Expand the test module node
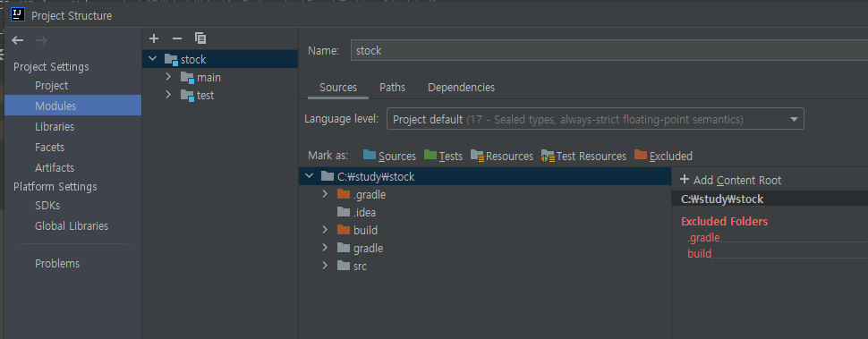Image resolution: width=868 pixels, height=339 pixels. coord(168,95)
